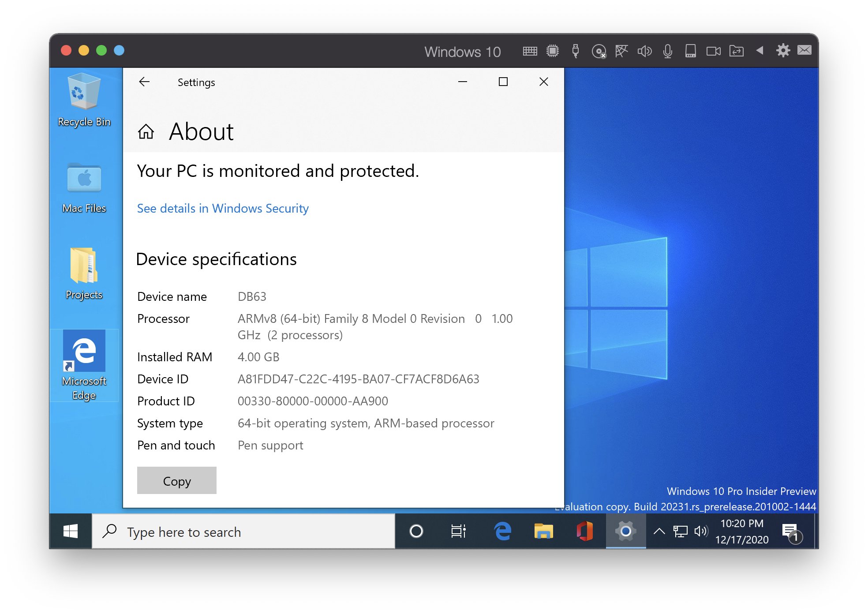Open the hard disk drive icon
The height and width of the screenshot is (614, 868).
[690, 51]
